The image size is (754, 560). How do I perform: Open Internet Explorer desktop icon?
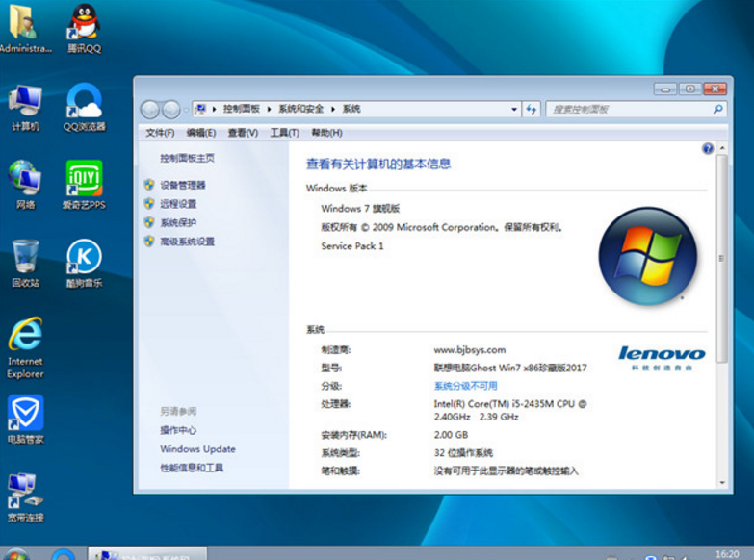tap(25, 347)
